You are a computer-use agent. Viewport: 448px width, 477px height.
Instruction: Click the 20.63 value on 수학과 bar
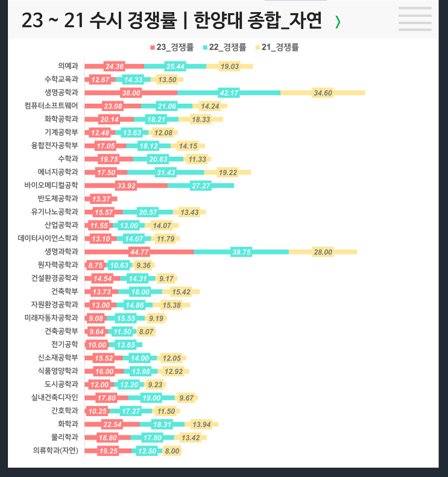pos(158,159)
